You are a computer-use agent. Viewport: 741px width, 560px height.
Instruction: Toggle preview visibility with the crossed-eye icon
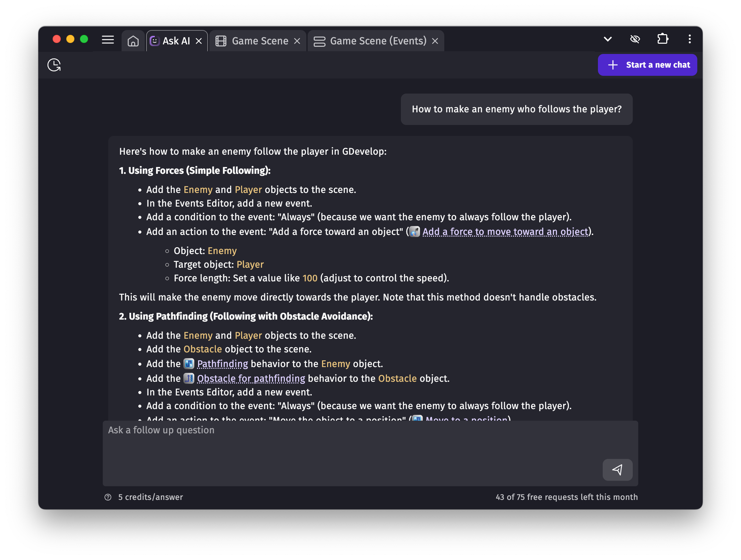pos(635,39)
